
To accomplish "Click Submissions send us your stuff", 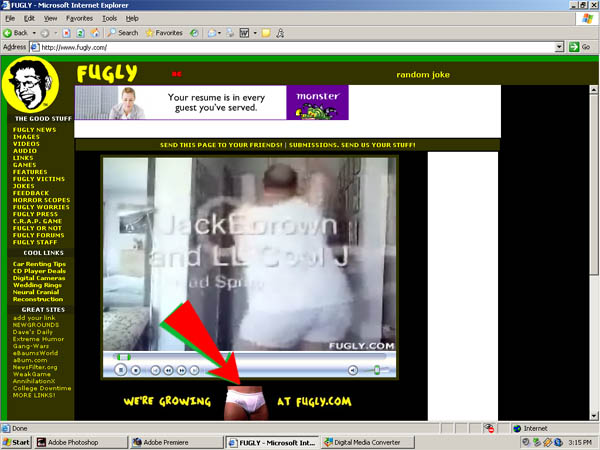I will (352, 145).
